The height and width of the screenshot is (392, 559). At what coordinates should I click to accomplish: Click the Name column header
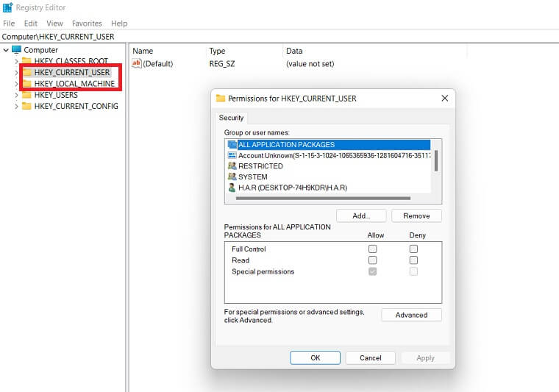click(x=143, y=51)
